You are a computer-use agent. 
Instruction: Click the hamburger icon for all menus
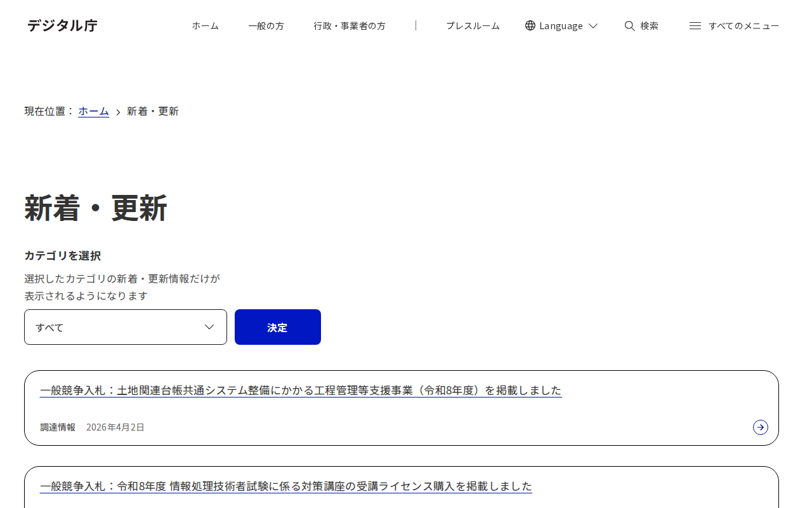tap(695, 25)
